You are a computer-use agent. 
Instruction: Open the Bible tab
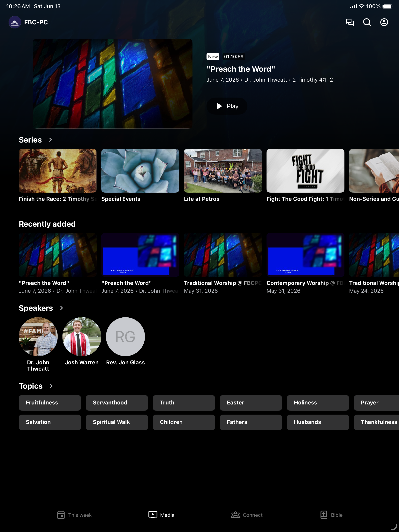click(x=331, y=515)
